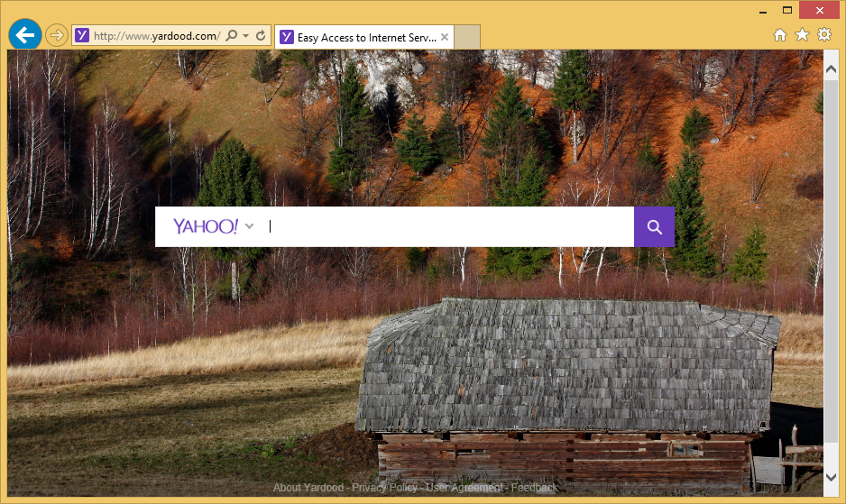Screen dimensions: 846x504
Task: Click the yardood.com URL field
Action: pos(156,36)
